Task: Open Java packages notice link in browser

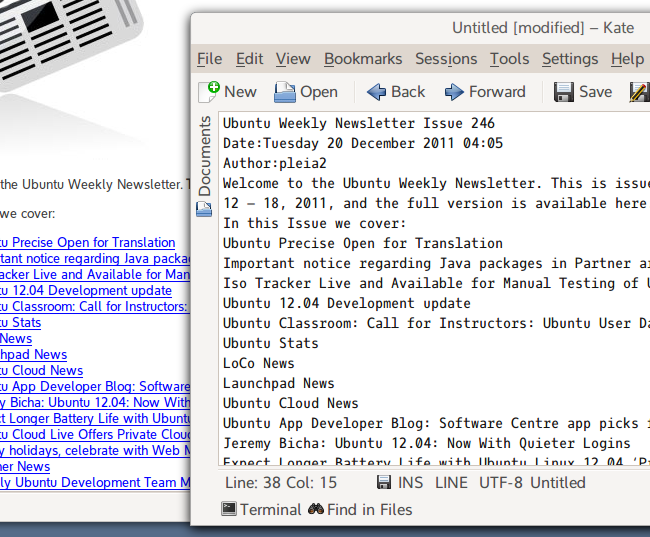Action: point(95,258)
